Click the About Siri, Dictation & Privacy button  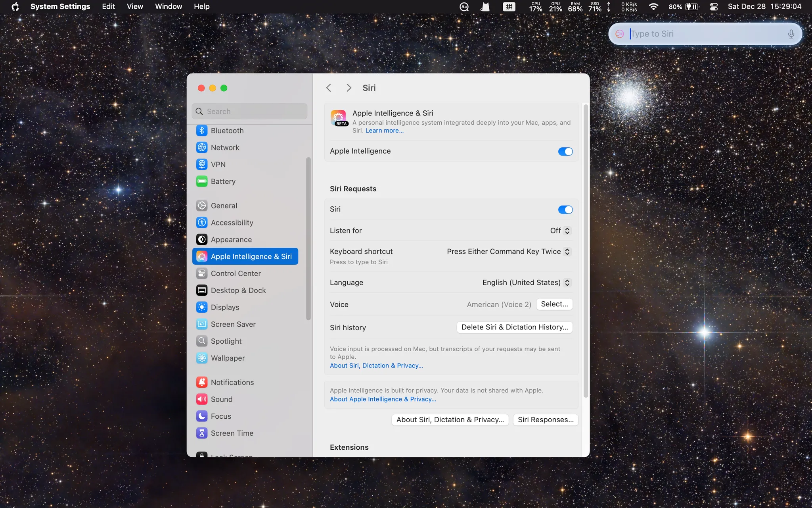(450, 420)
